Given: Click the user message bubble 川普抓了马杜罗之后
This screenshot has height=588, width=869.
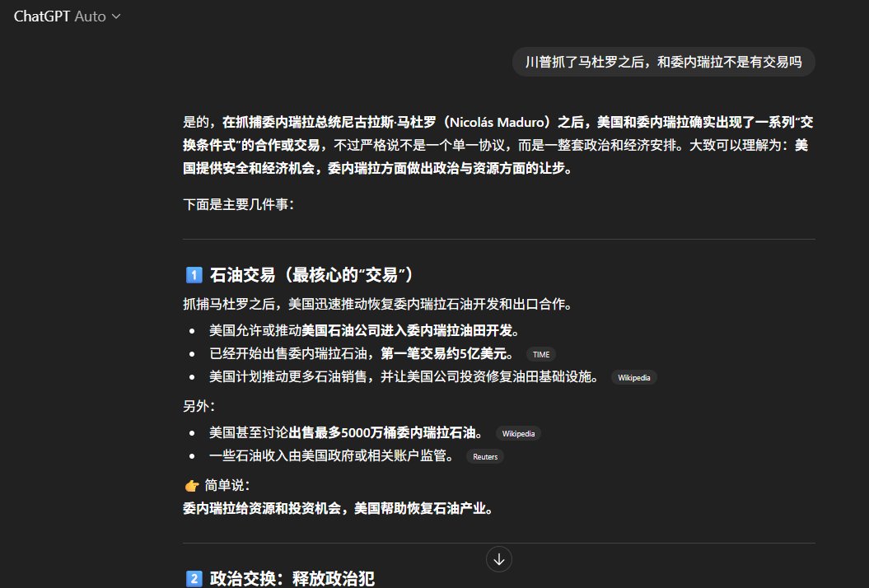Looking at the screenshot, I should (663, 62).
